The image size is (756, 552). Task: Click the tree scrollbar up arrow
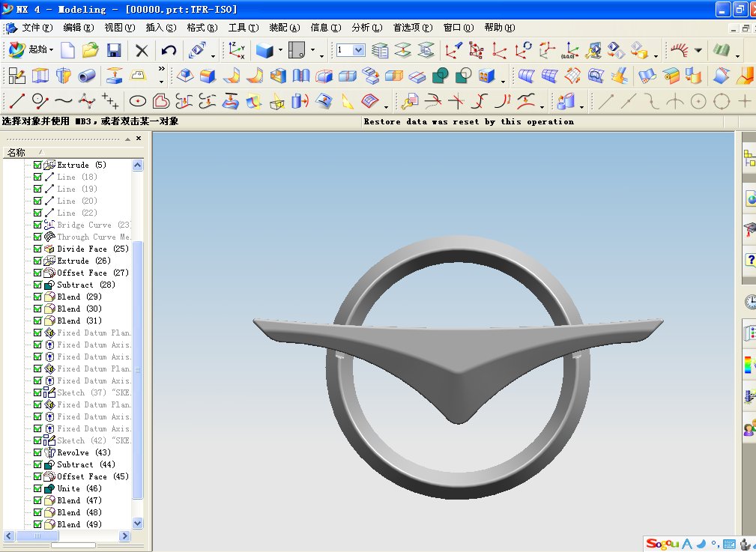[137, 166]
